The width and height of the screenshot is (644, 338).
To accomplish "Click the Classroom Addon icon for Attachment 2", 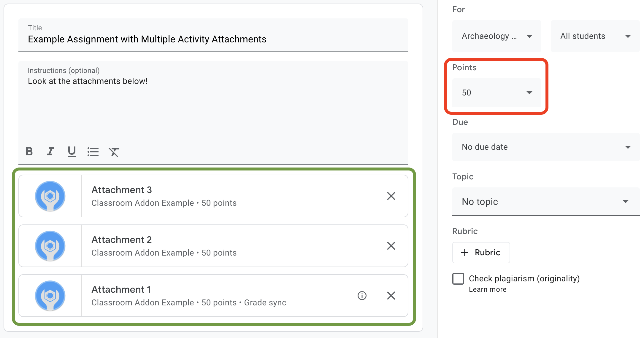I will (x=50, y=245).
